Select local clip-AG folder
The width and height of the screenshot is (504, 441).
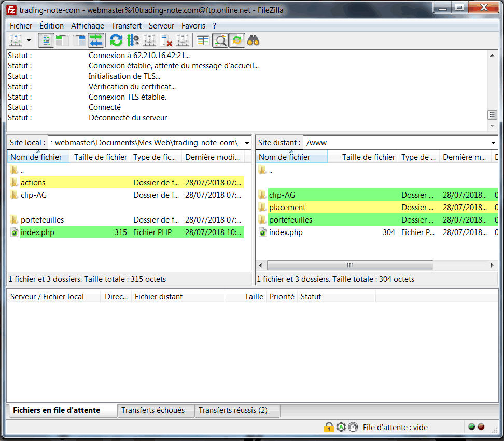point(126,195)
